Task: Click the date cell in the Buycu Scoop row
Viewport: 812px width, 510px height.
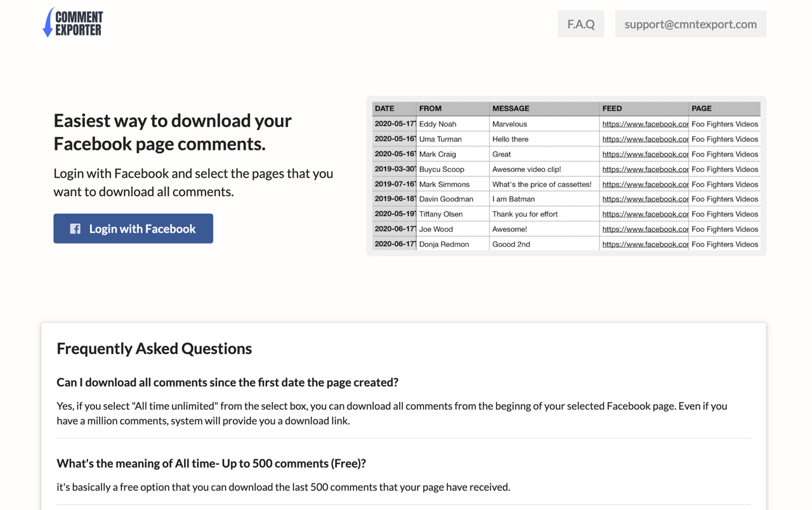Action: 395,169
